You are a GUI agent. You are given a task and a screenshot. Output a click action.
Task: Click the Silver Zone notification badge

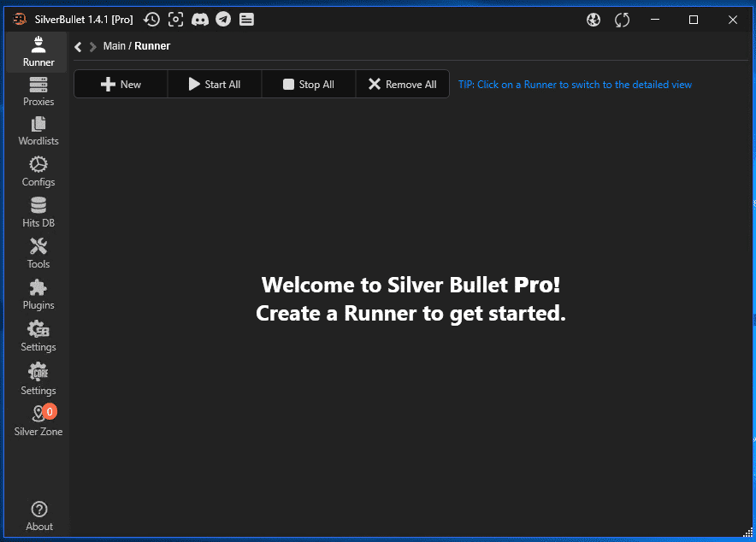(50, 412)
